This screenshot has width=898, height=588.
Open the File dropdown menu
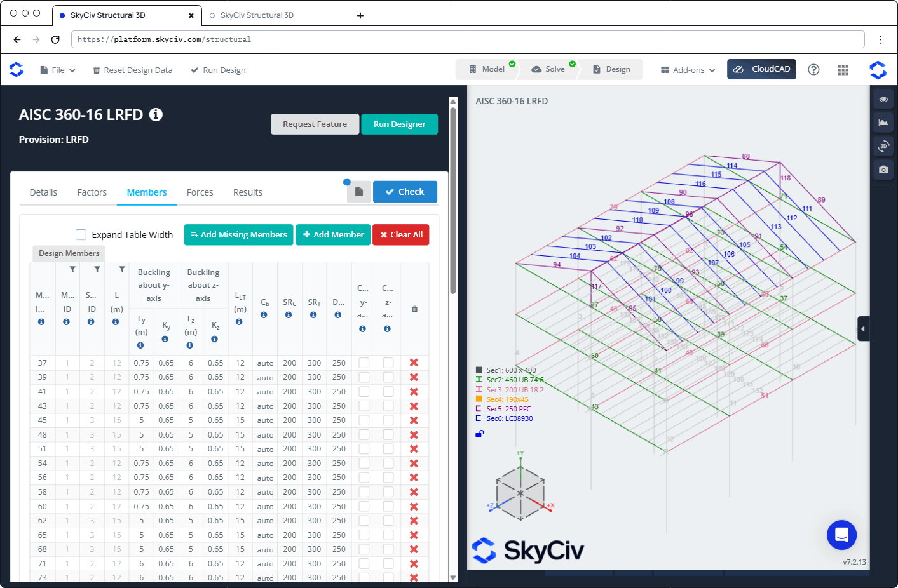click(x=58, y=70)
